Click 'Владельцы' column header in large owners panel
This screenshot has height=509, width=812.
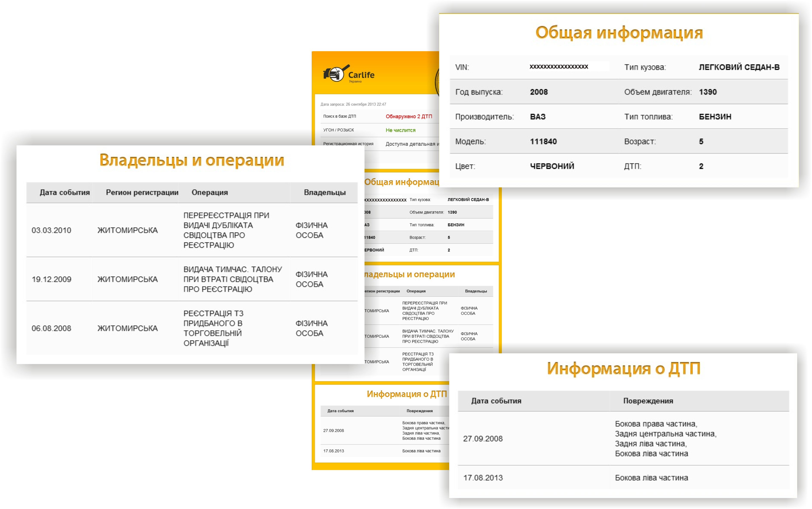325,192
